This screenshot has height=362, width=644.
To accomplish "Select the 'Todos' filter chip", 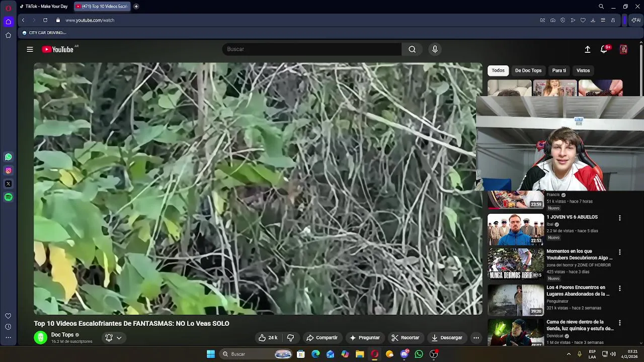I will (x=498, y=70).
